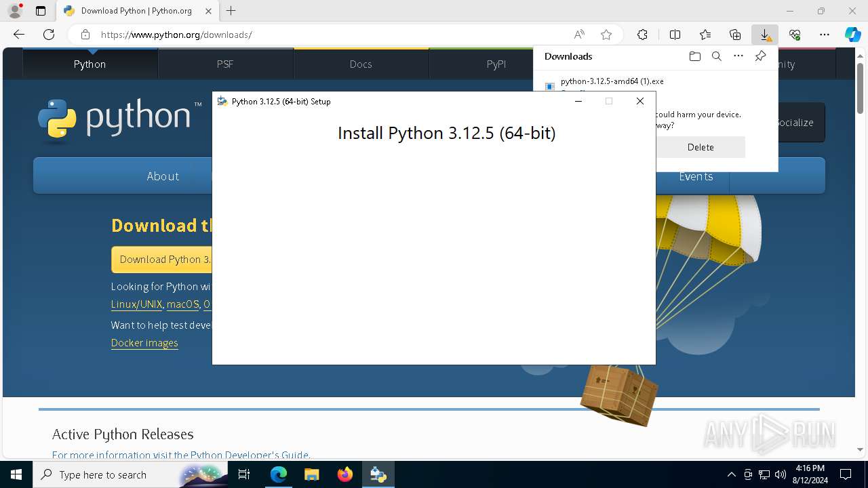Open the Favorites list icon

pyautogui.click(x=705, y=35)
